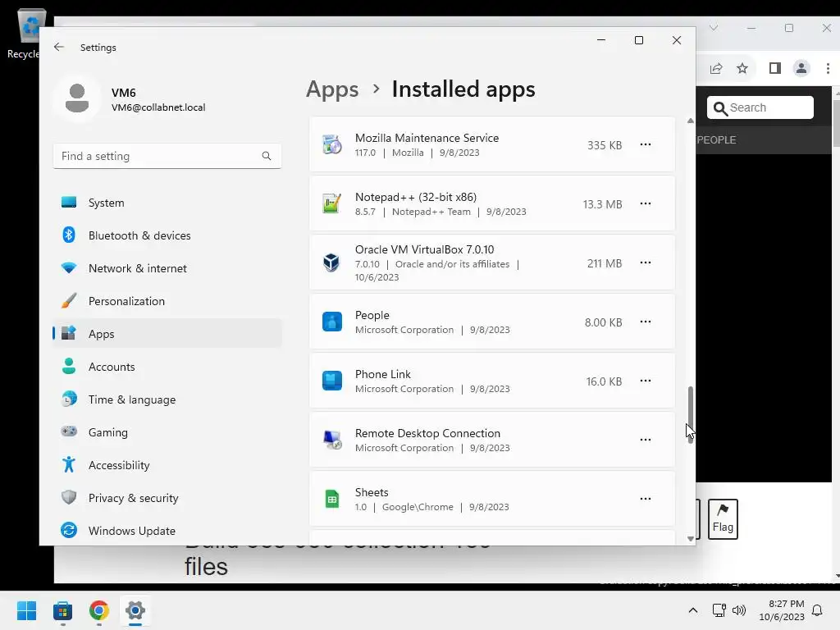Click the Phone Link app icon
Viewport: 840px width, 630px height.
(332, 381)
